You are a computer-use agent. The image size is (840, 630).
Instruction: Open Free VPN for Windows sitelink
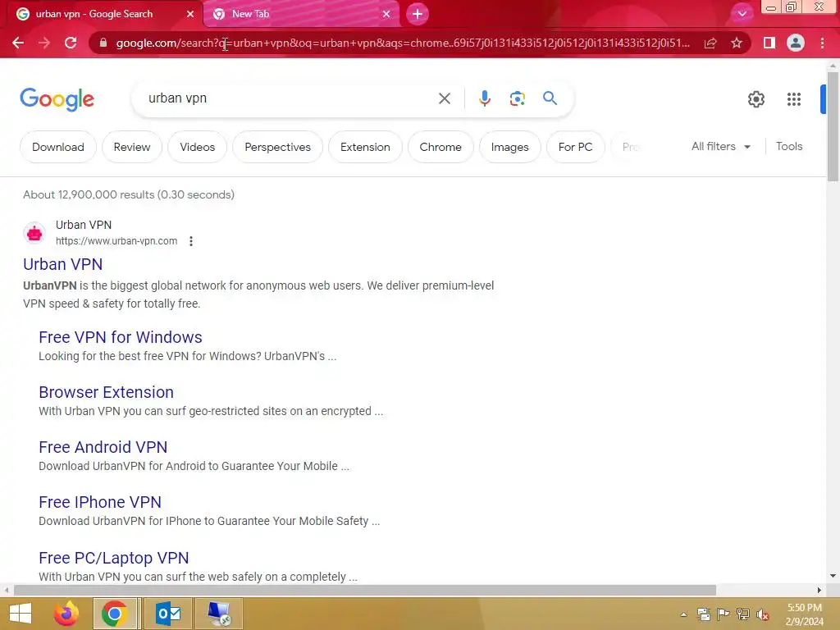pyautogui.click(x=121, y=337)
